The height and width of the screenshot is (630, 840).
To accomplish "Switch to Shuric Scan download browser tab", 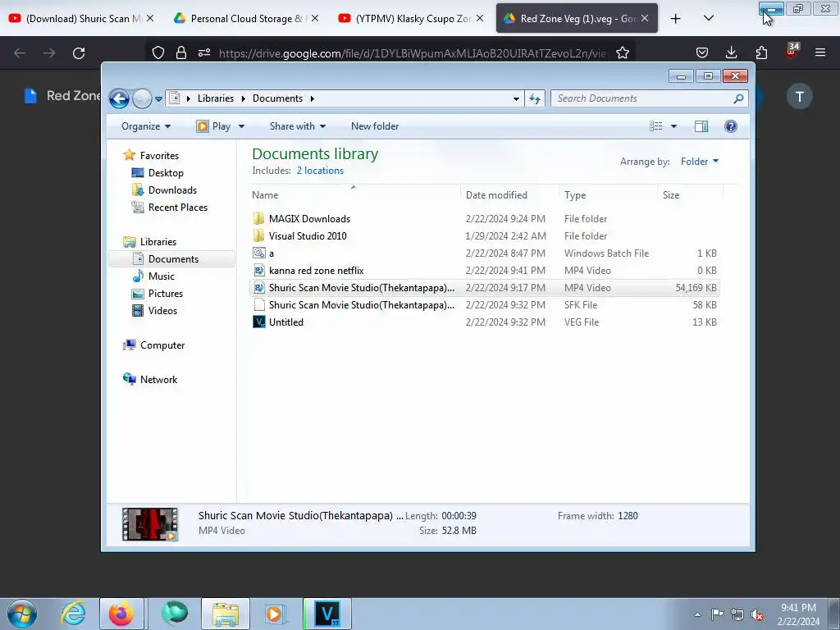I will coord(81,18).
